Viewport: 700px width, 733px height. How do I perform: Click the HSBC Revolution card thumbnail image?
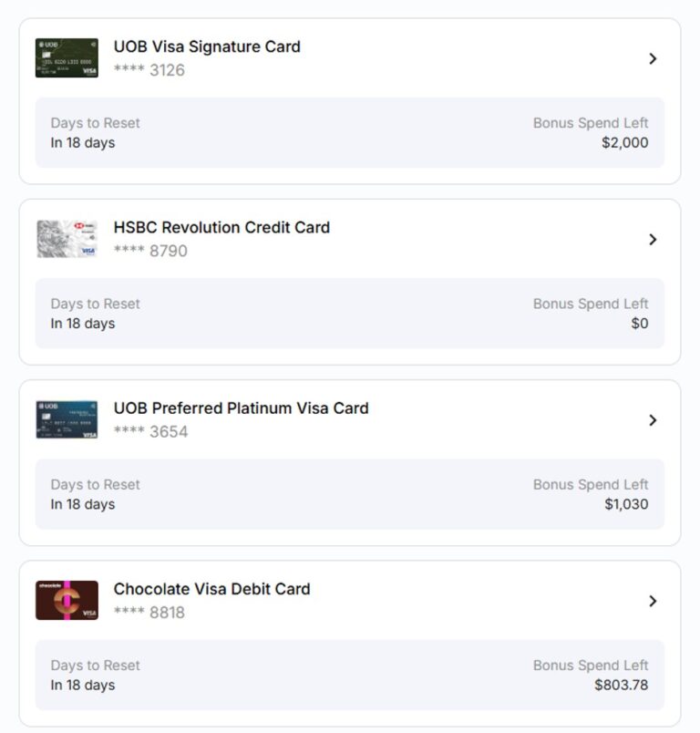click(x=66, y=239)
